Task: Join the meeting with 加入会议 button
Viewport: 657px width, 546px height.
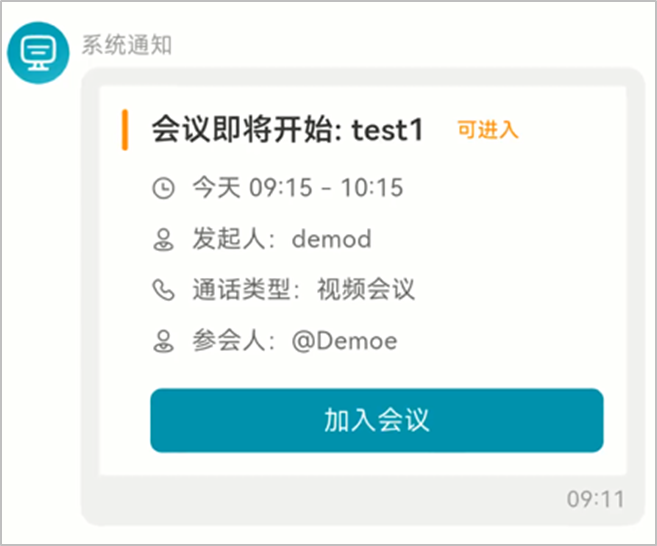Action: [377, 420]
